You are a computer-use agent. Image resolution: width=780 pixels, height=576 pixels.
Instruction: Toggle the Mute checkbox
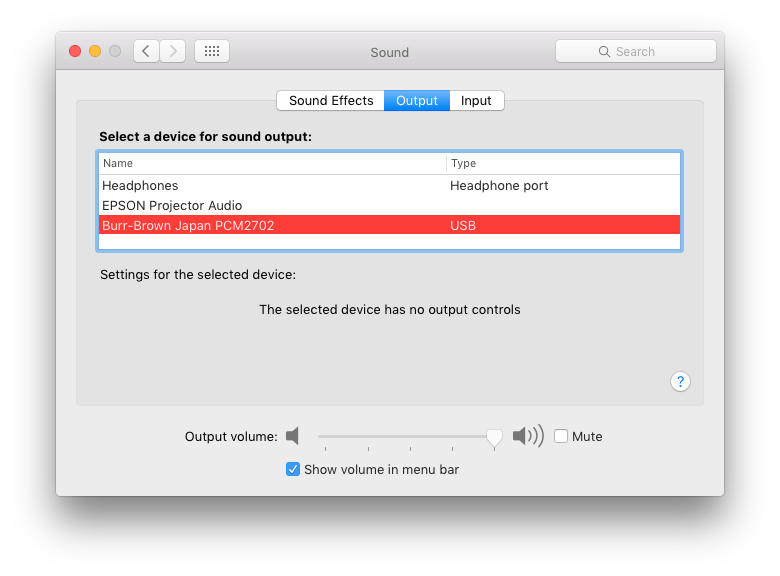tap(561, 436)
